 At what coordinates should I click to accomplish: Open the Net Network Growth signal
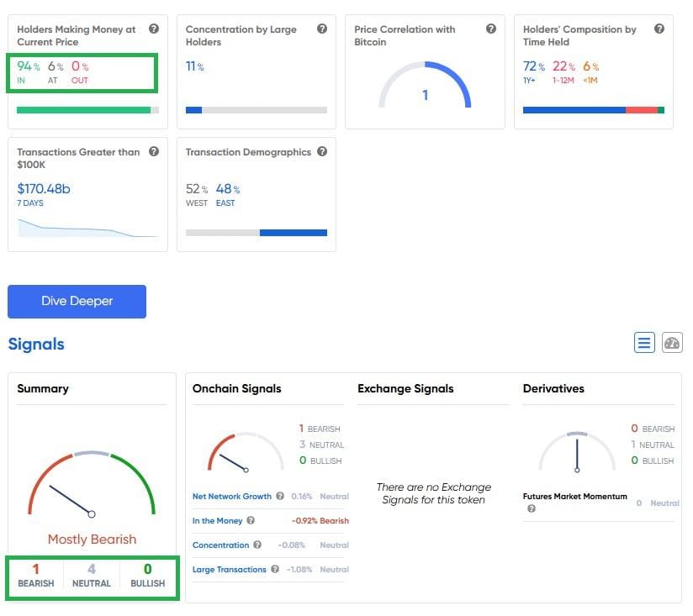point(232,497)
